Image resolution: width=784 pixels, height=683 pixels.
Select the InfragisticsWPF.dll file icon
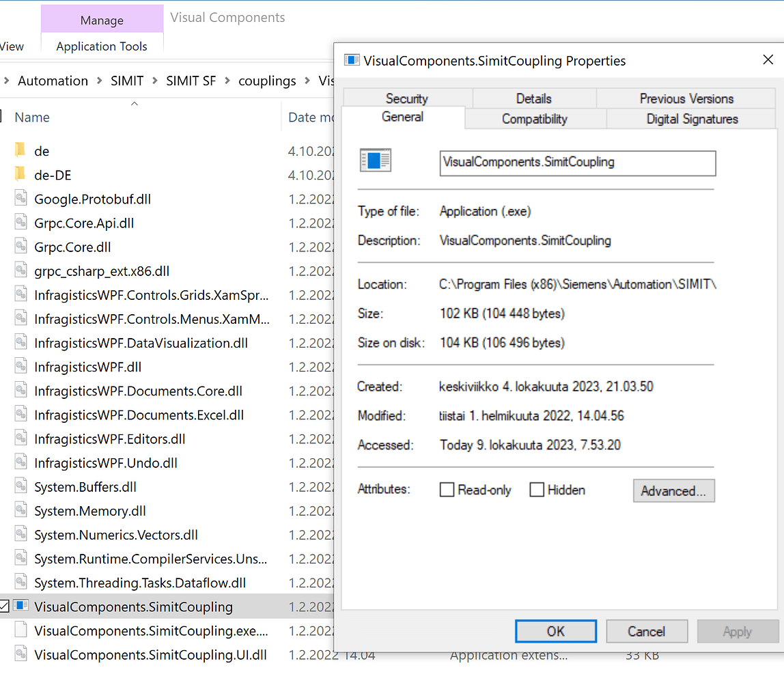tap(20, 367)
